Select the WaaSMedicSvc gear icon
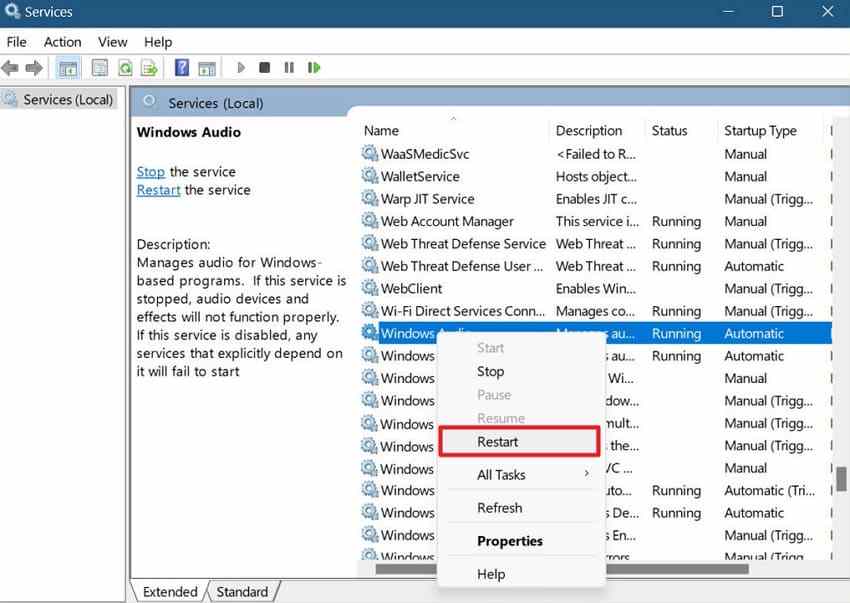 (370, 153)
